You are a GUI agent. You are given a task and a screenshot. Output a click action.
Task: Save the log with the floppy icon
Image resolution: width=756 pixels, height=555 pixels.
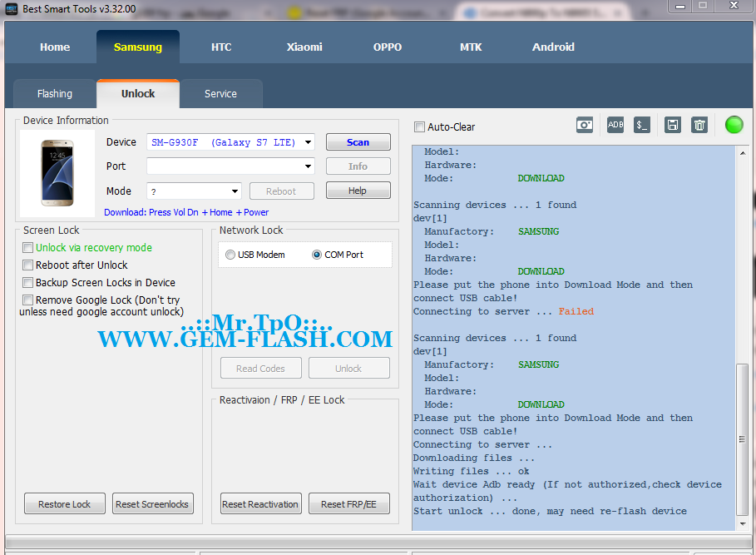[x=673, y=126]
